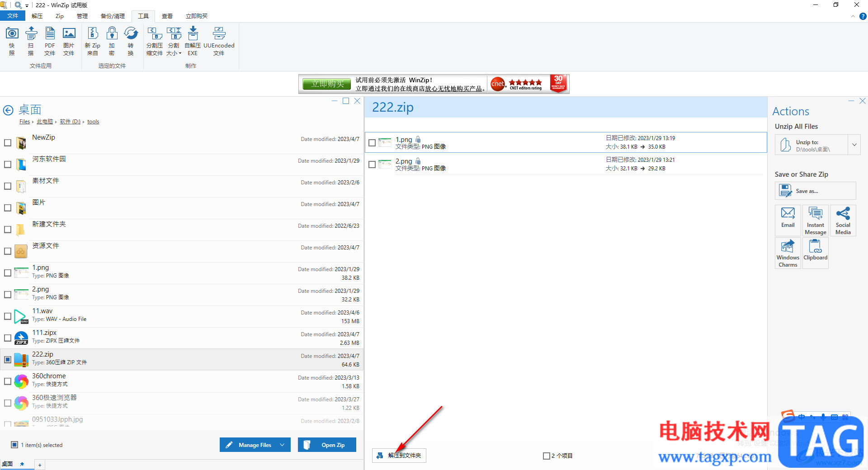This screenshot has width=868, height=470.
Task: Open the Manage Files dropdown arrow
Action: [283, 445]
